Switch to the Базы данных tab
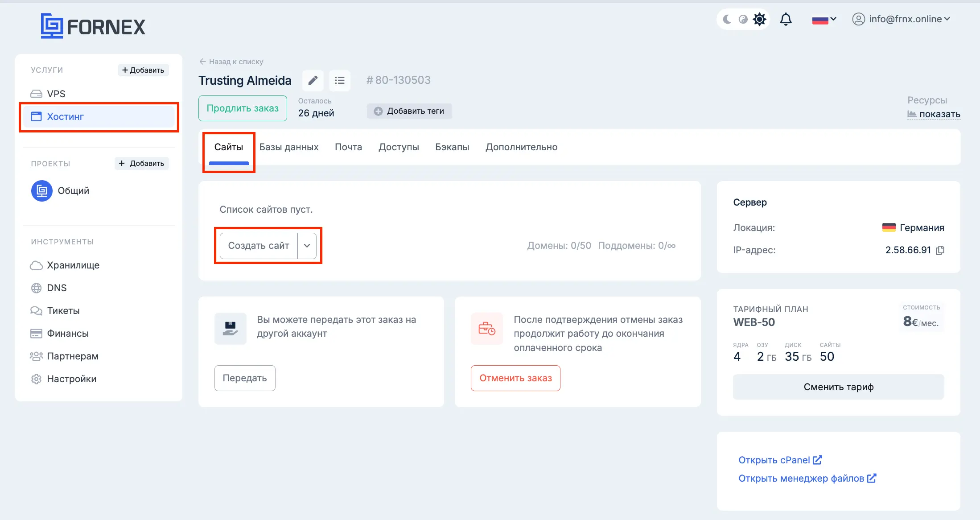 [x=289, y=147]
